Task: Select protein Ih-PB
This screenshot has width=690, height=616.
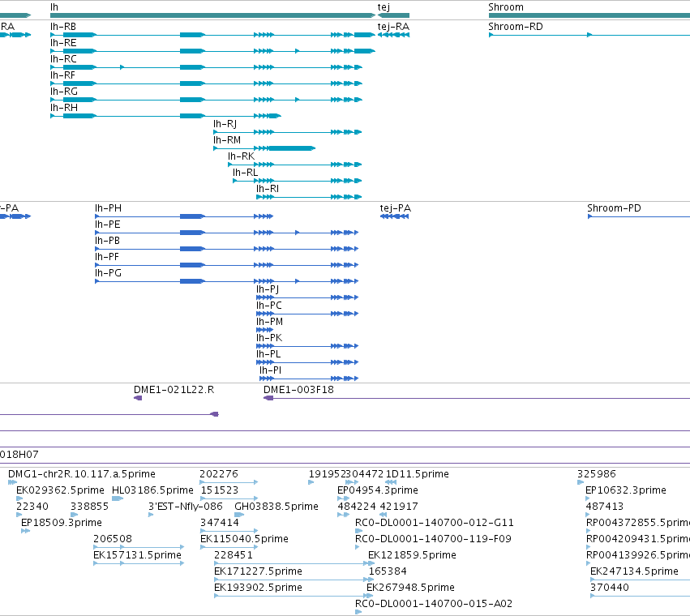Action: pos(107,241)
